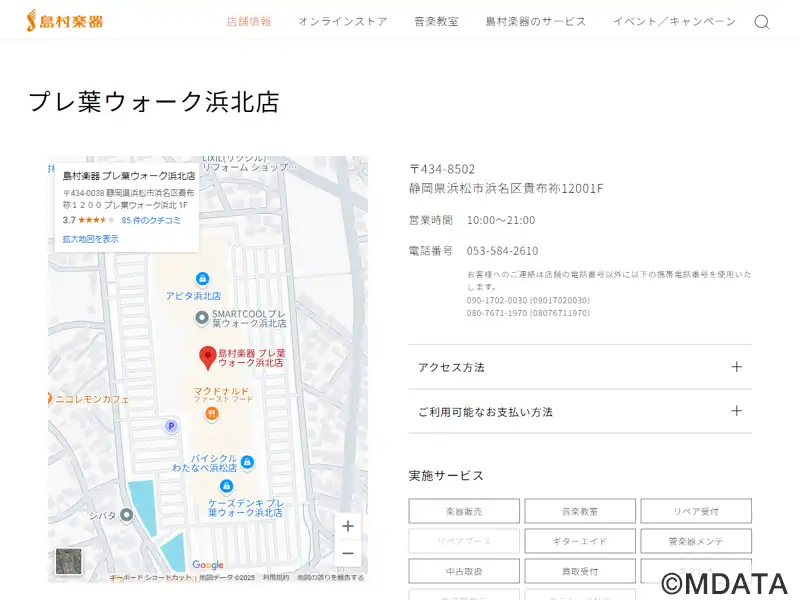800x600 pixels.
Task: Click the 買取受付 service button
Action: (580, 571)
